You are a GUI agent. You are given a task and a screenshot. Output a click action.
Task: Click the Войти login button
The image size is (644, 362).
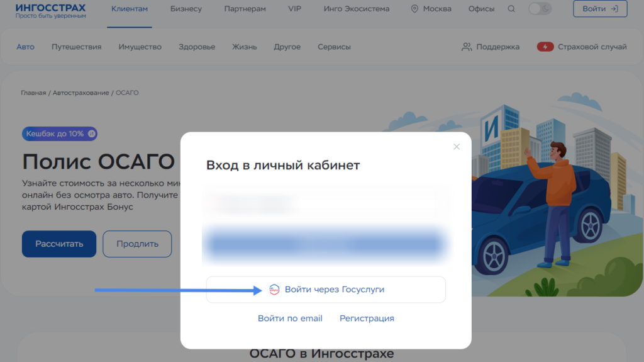pos(599,9)
